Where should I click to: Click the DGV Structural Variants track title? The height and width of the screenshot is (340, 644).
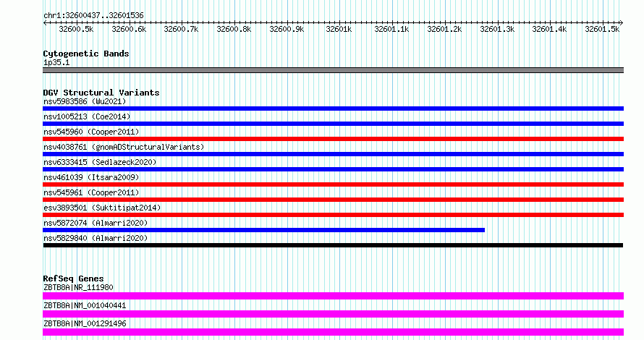tap(101, 93)
